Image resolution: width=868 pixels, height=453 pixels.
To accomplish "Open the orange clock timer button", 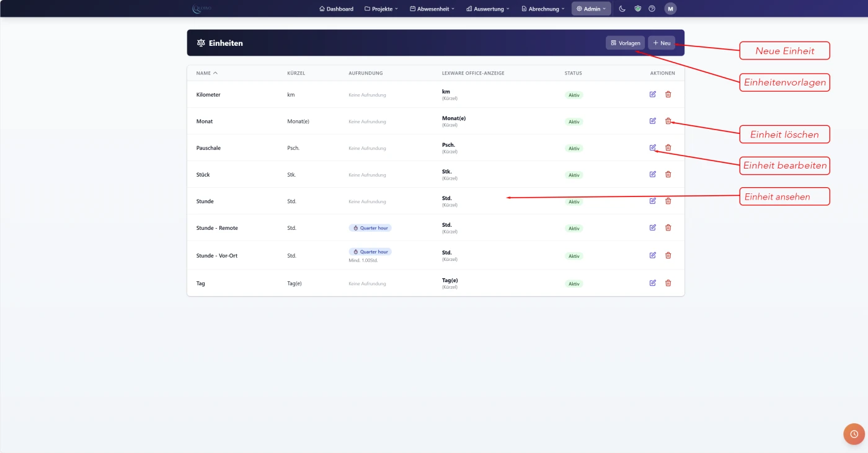I will tap(854, 434).
